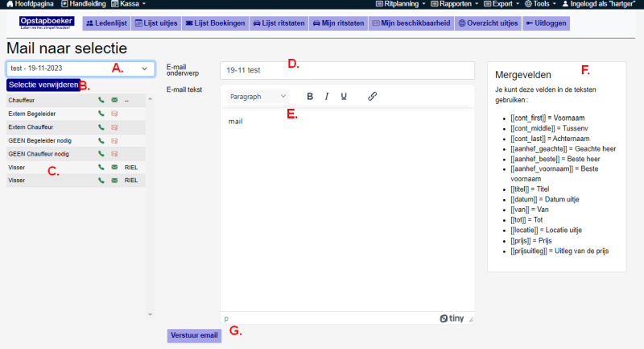The width and height of the screenshot is (644, 349).
Task: Click the green mail icon beside Chauffeur
Action: (x=114, y=100)
